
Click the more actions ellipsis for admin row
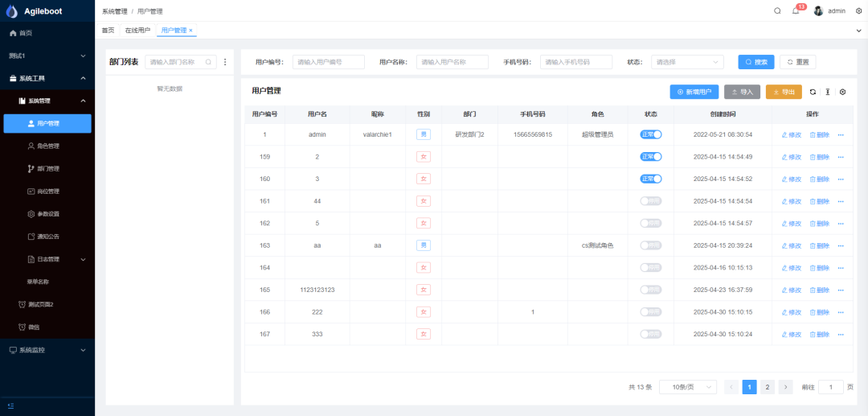click(x=841, y=134)
